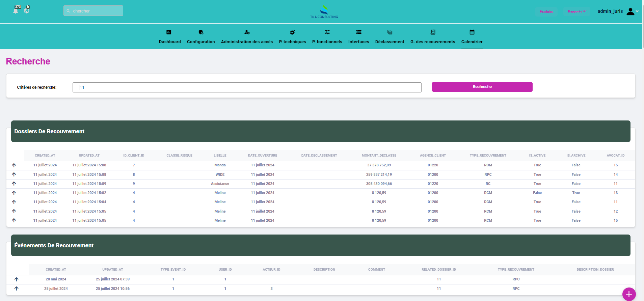Open admin_juris user menu chevron
This screenshot has width=644, height=301.
click(x=637, y=11)
